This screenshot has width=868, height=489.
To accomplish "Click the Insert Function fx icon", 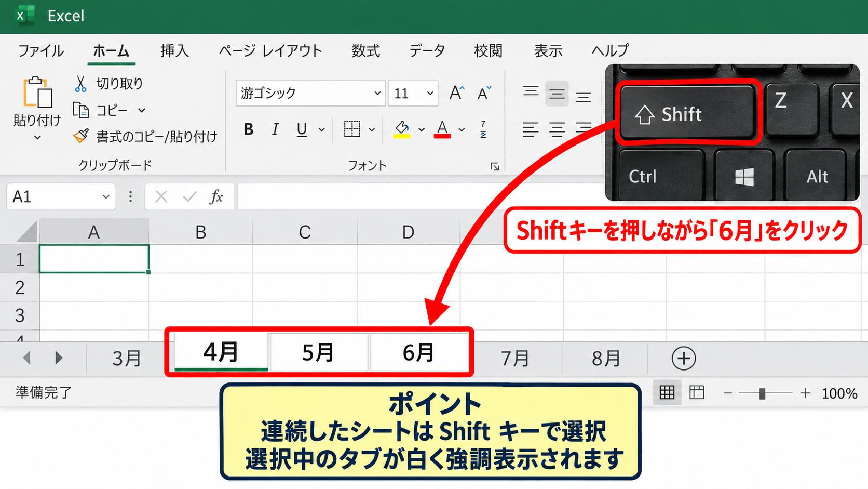I will click(216, 196).
